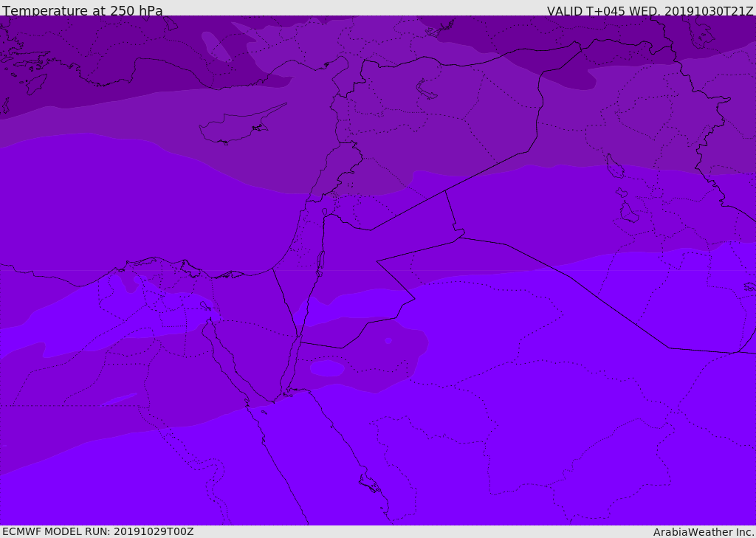Click the southern lake outline in central Iraq
The height and width of the screenshot is (538, 756).
[628, 213]
